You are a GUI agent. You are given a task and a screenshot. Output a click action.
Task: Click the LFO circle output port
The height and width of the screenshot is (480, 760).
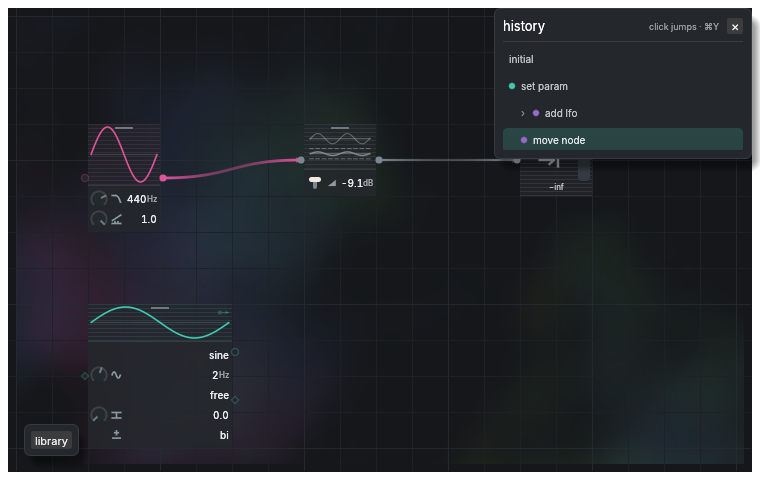click(x=235, y=352)
